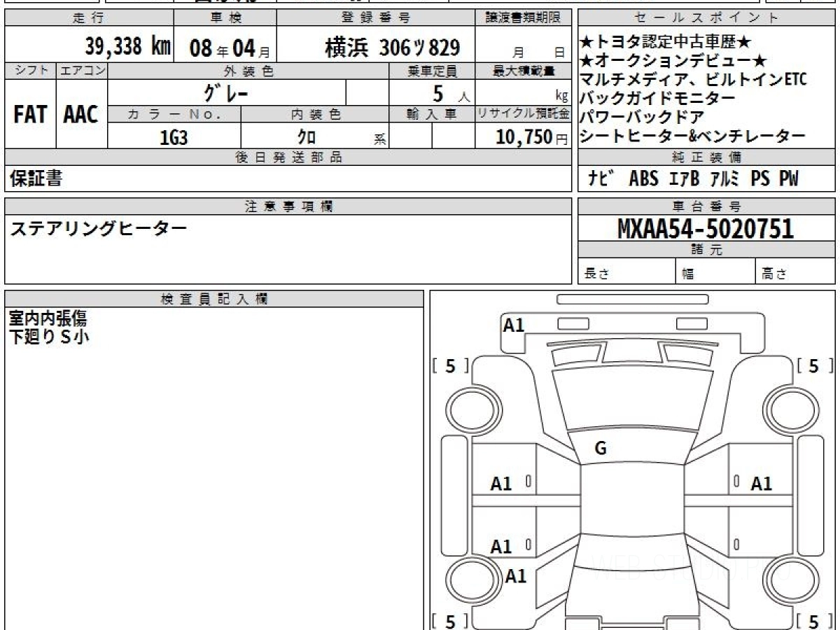
Task: Click the color number 1G3
Action: pyautogui.click(x=174, y=138)
